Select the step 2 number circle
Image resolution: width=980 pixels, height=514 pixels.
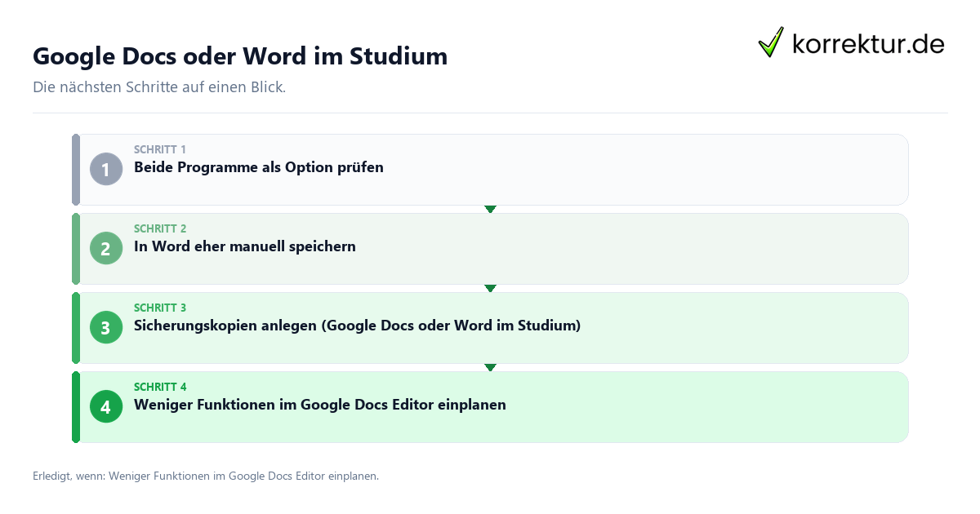(106, 248)
